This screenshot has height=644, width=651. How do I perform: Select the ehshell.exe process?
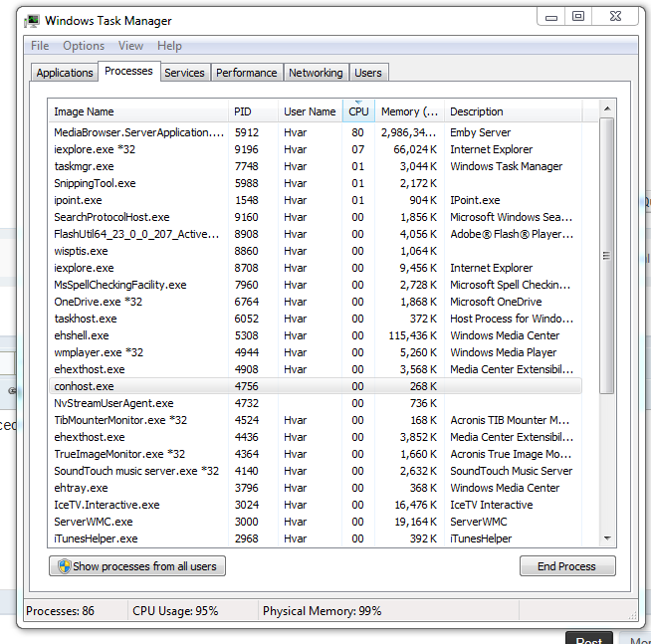coord(316,335)
